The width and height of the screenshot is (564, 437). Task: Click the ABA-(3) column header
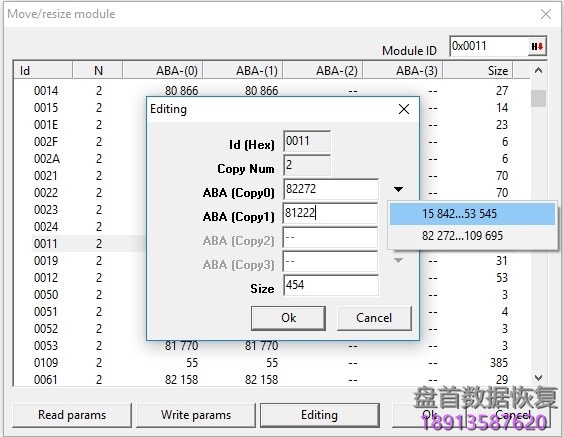click(x=403, y=70)
